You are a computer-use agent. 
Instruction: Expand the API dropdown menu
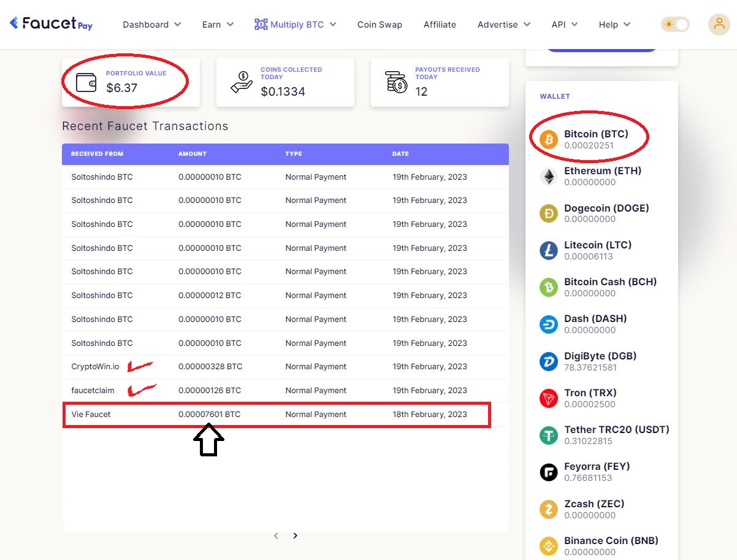tap(565, 25)
